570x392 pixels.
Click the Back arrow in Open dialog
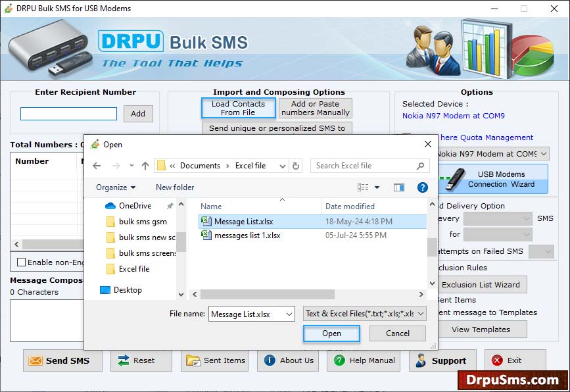coord(97,166)
